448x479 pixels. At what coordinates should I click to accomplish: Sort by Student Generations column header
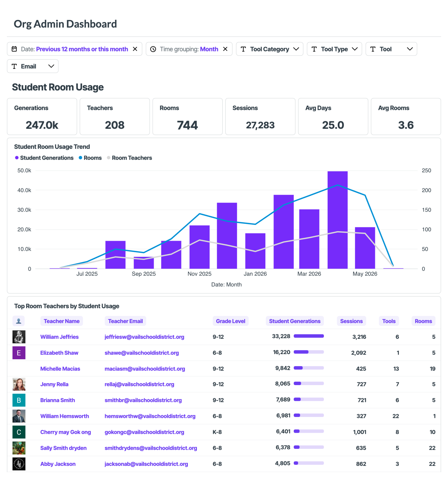pyautogui.click(x=295, y=321)
